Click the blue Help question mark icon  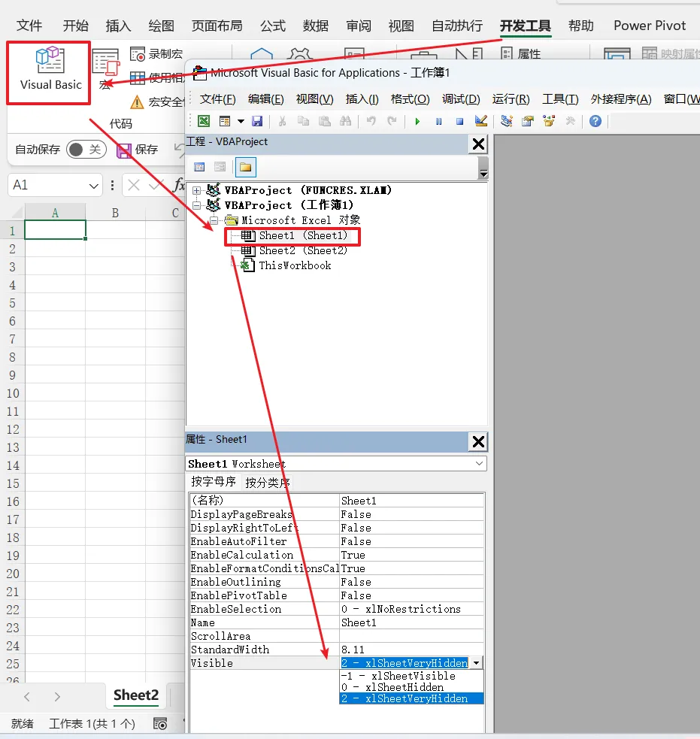pos(595,121)
